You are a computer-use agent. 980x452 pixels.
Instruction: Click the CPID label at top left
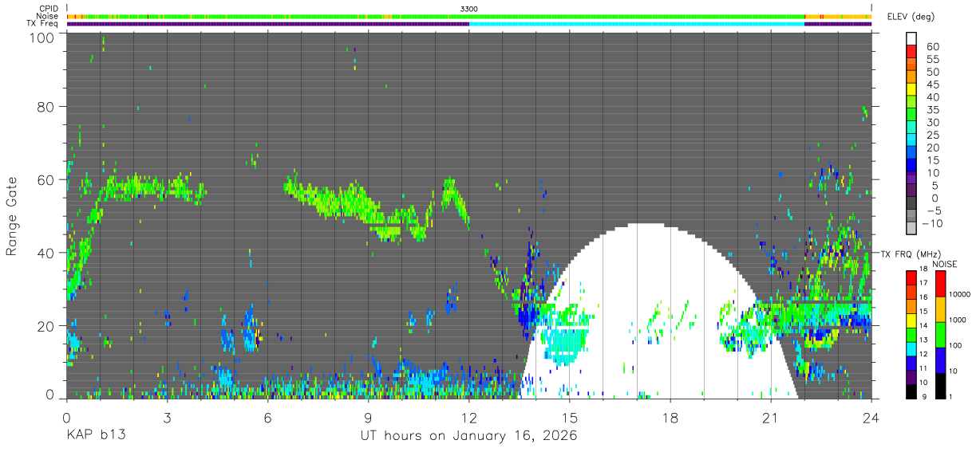click(49, 9)
